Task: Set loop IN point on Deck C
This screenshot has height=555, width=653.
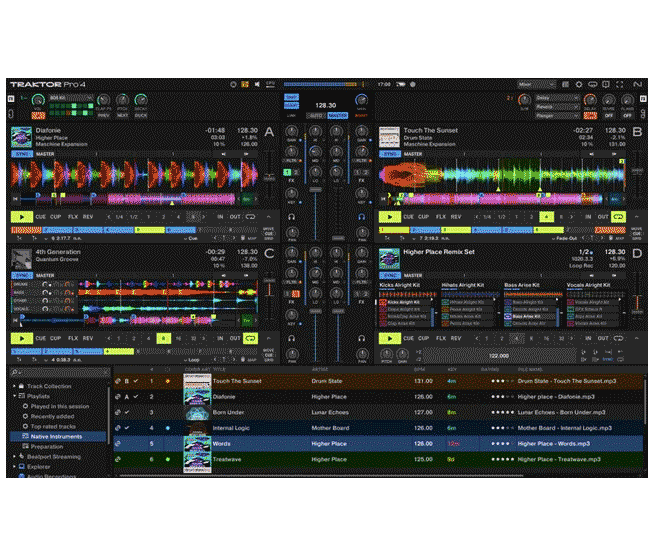Action: [220, 338]
